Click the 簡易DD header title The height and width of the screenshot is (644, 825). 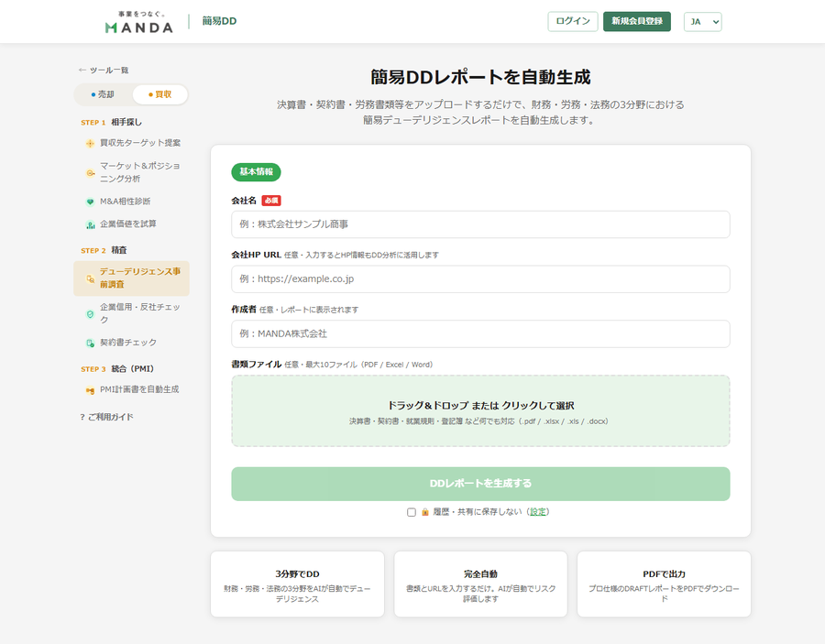coord(219,22)
